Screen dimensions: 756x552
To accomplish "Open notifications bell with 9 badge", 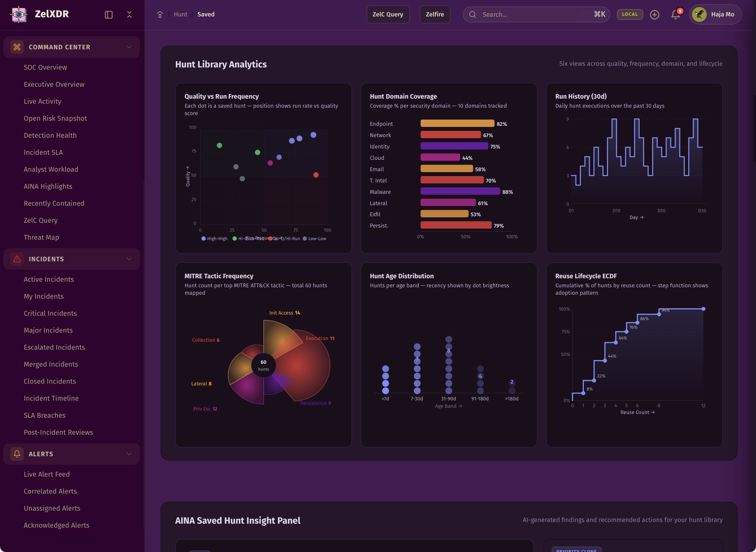I will point(675,14).
